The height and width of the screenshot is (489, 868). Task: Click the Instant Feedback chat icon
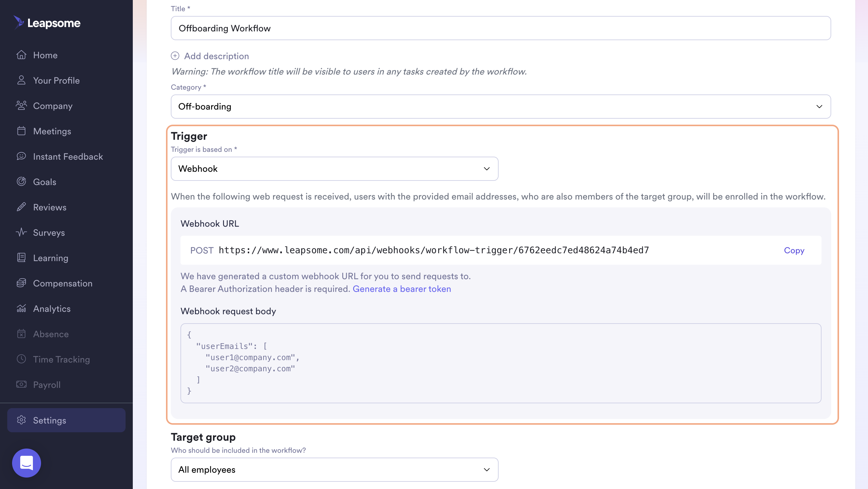click(x=21, y=156)
